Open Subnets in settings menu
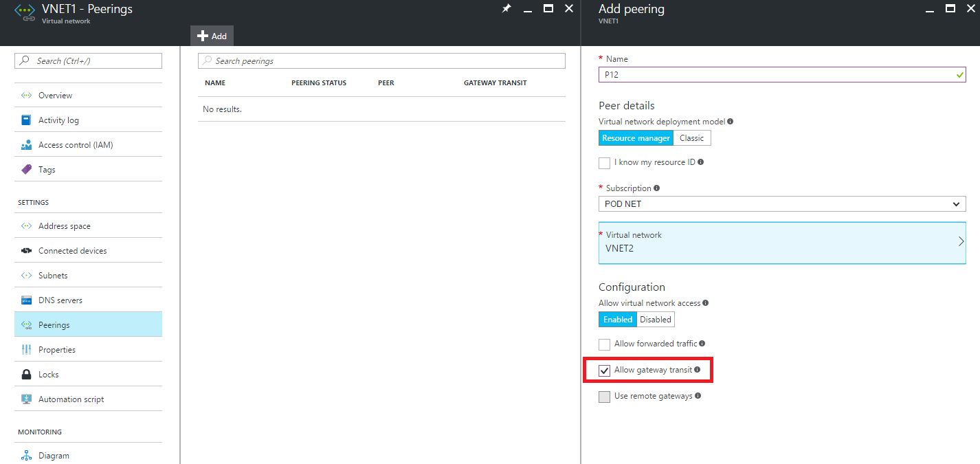980x464 pixels. 53,276
